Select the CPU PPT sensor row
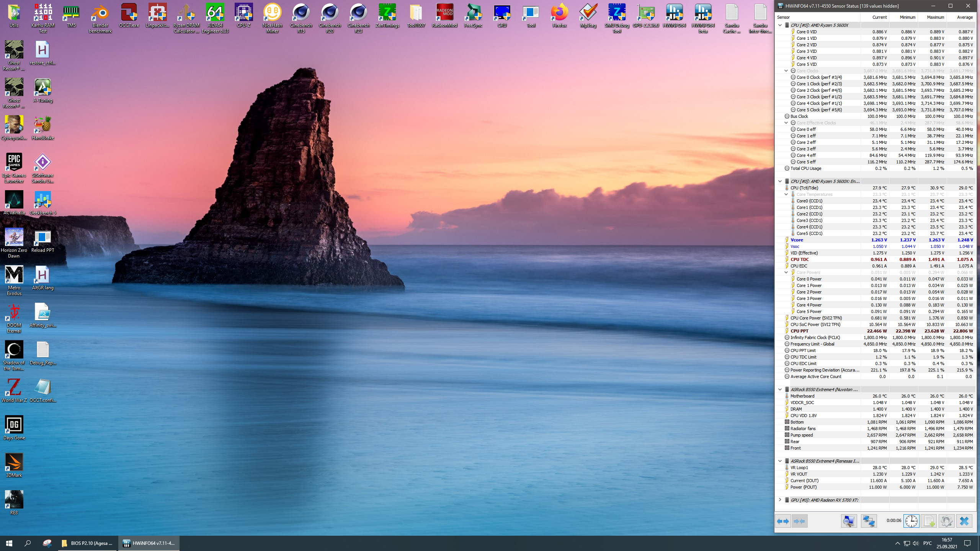Screen dimensions: 980x551 coord(823,331)
